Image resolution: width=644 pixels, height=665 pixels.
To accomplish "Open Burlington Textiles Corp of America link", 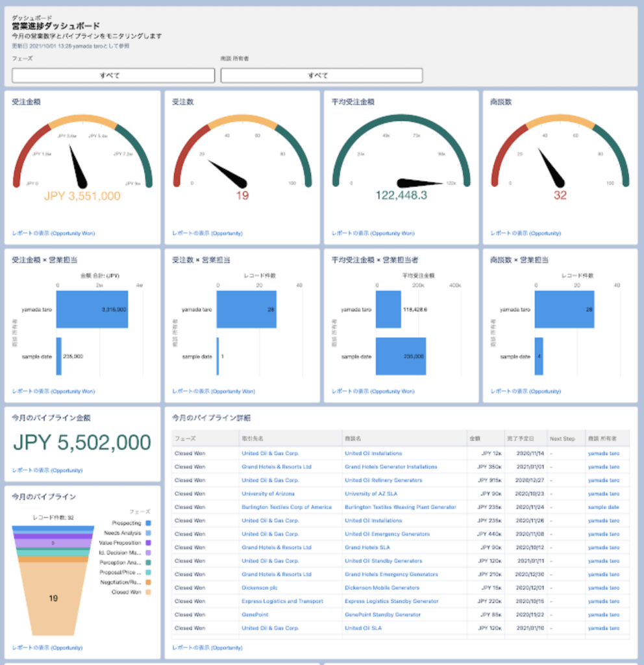I will (x=286, y=507).
